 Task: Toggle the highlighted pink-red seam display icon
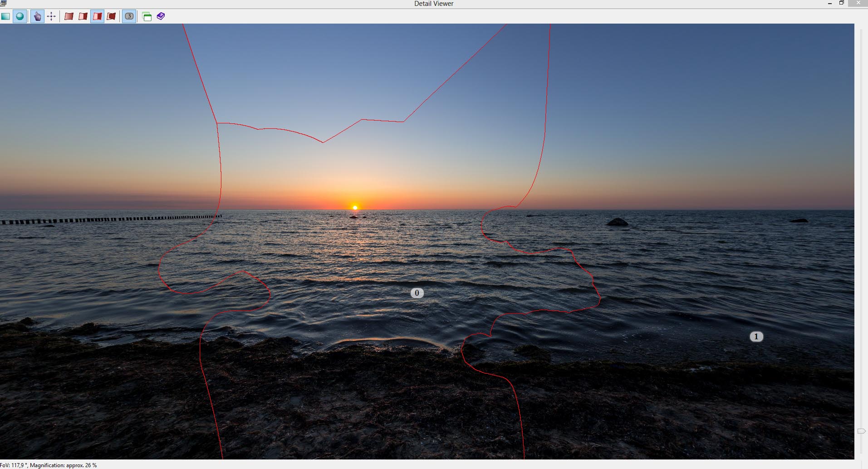[97, 16]
